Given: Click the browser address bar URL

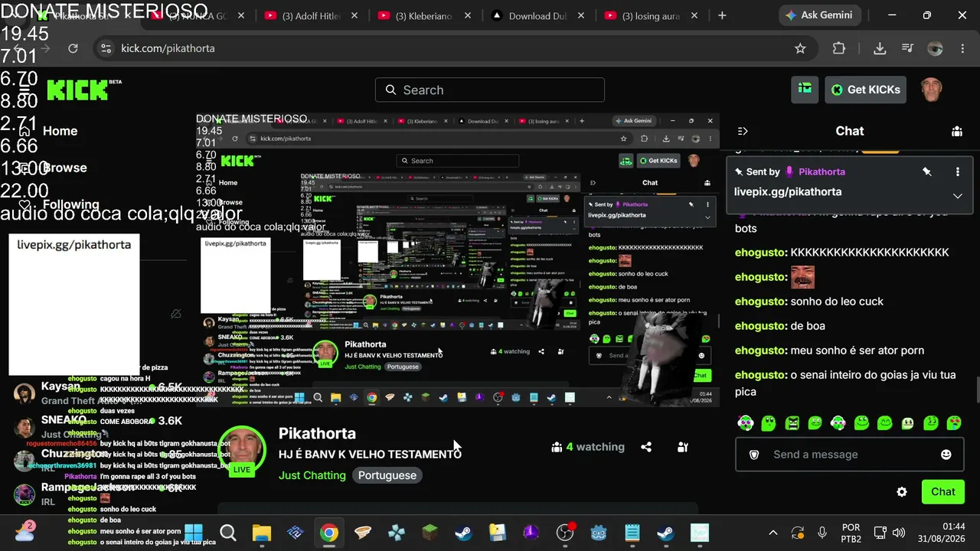Looking at the screenshot, I should [168, 48].
